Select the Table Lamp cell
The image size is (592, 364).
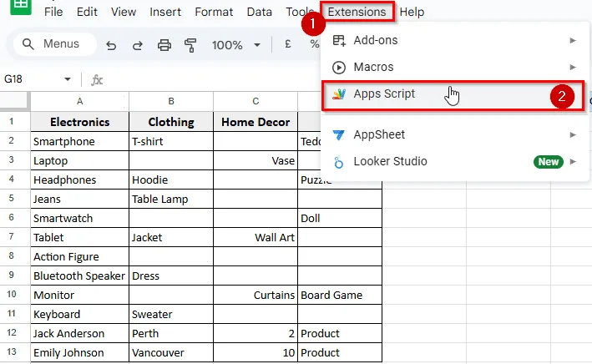click(171, 199)
